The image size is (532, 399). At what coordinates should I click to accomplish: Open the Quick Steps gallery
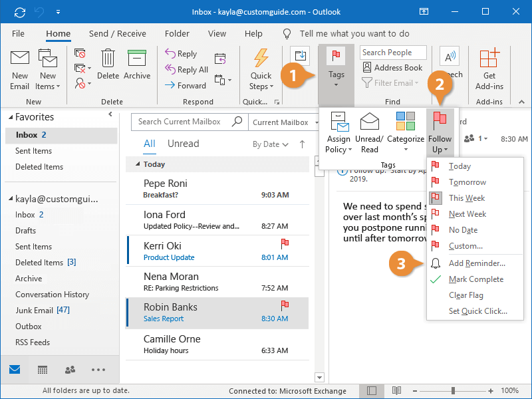[261, 70]
